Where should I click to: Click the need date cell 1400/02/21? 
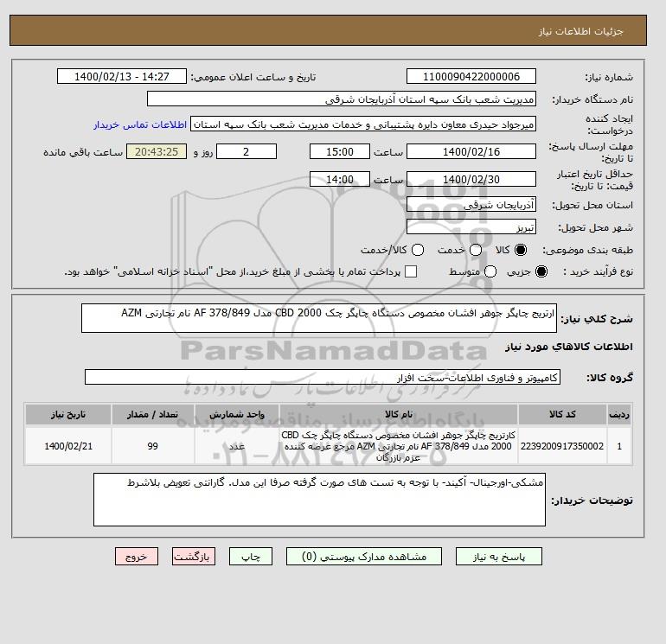68,446
